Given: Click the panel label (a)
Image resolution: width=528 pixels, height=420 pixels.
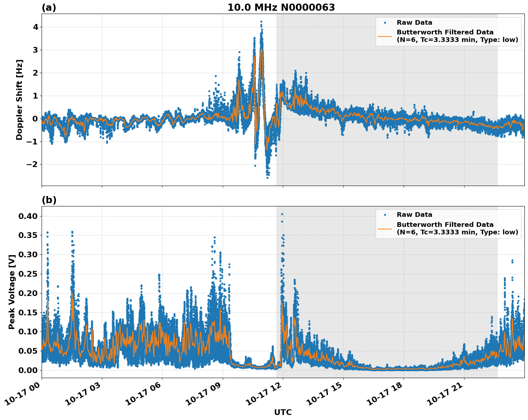Looking at the screenshot, I should click(49, 8).
